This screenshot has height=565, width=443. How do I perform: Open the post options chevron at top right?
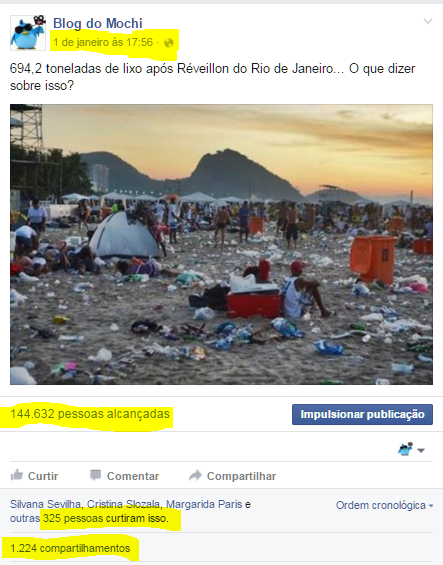(428, 21)
